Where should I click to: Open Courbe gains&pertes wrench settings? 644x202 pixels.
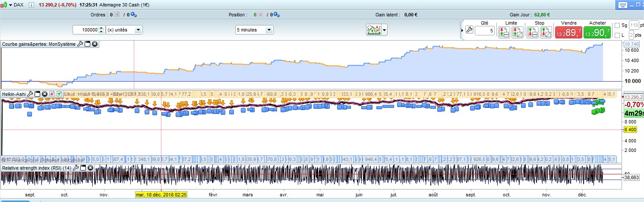(x=80, y=44)
